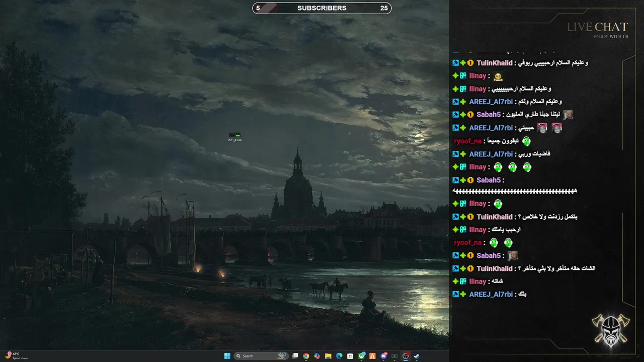Click Sabah5 on the long laughing message
The width and height of the screenshot is (644, 362).
point(489,180)
